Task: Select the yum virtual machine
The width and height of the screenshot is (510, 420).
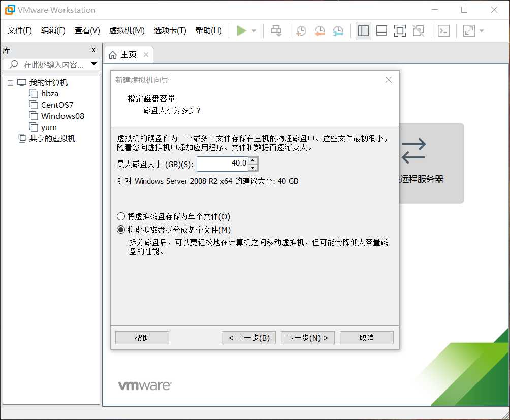Action: click(49, 127)
